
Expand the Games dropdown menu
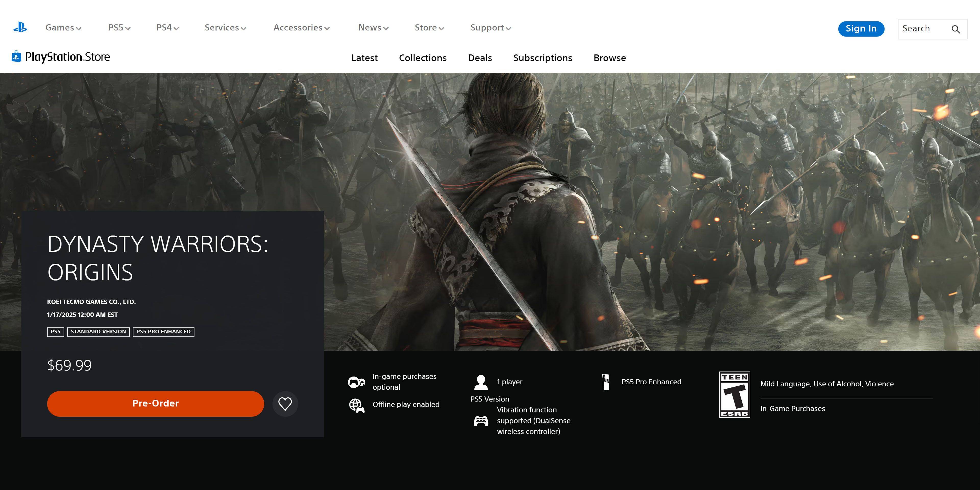(x=63, y=28)
